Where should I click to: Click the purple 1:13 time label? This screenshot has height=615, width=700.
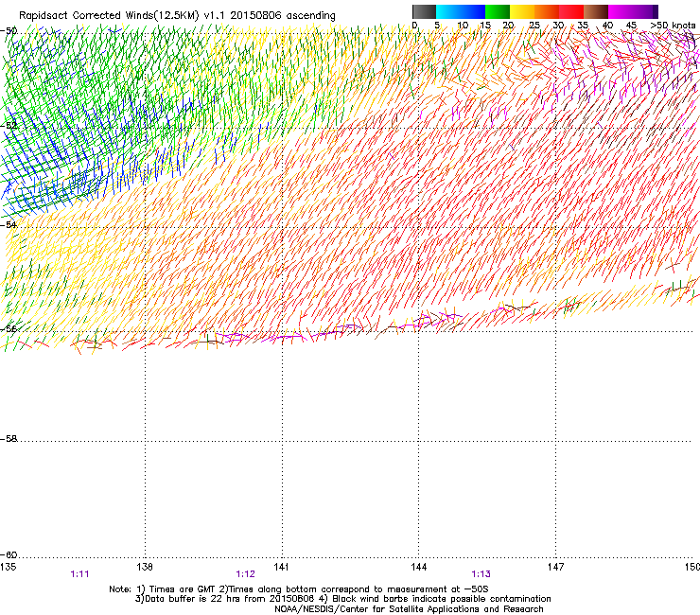(481, 574)
